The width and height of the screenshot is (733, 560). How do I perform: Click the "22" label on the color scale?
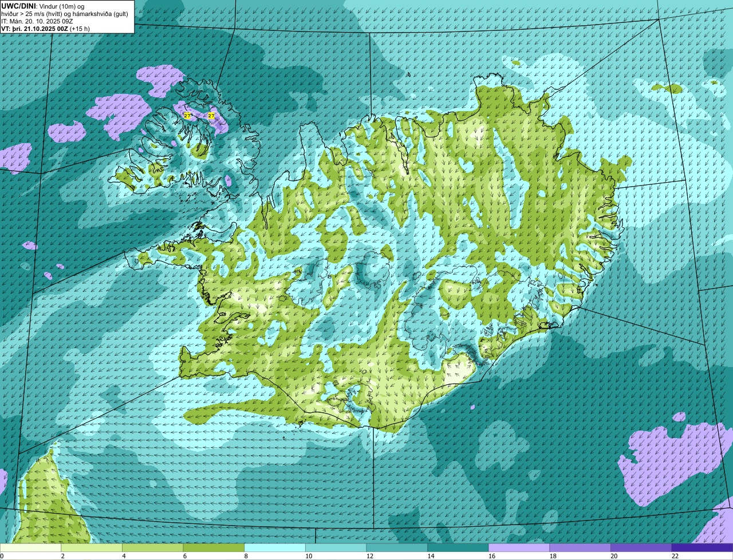675,556
